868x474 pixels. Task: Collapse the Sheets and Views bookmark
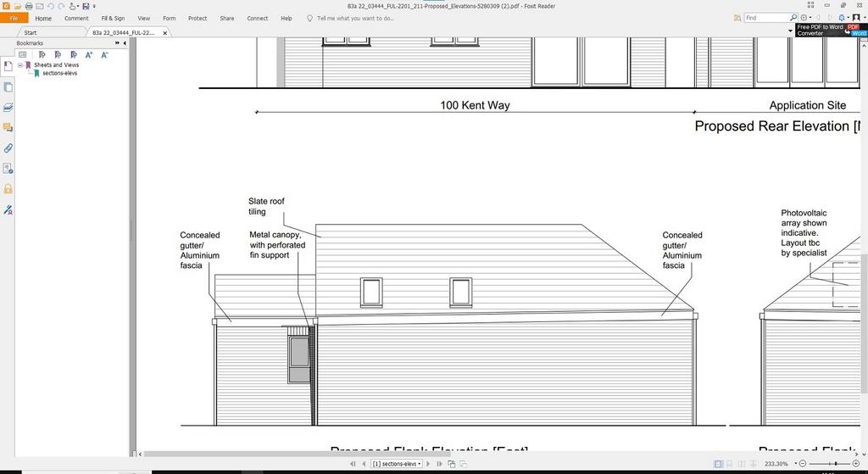tap(20, 64)
